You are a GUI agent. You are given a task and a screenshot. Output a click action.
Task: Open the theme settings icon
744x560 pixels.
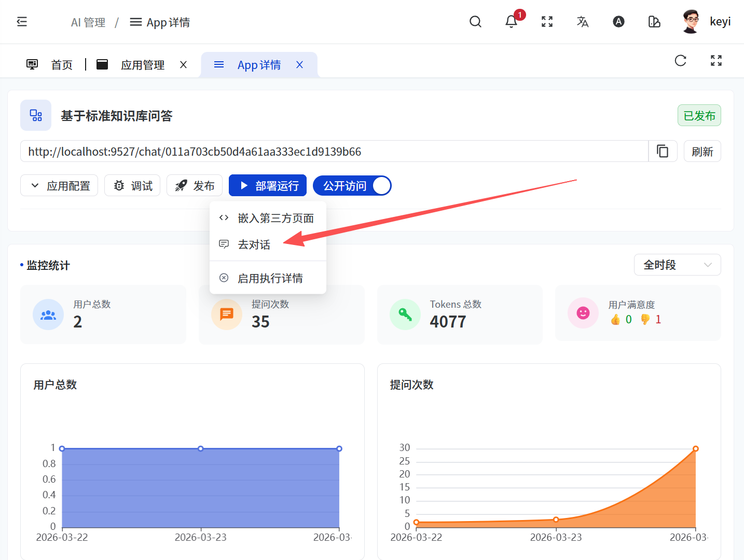click(x=654, y=22)
